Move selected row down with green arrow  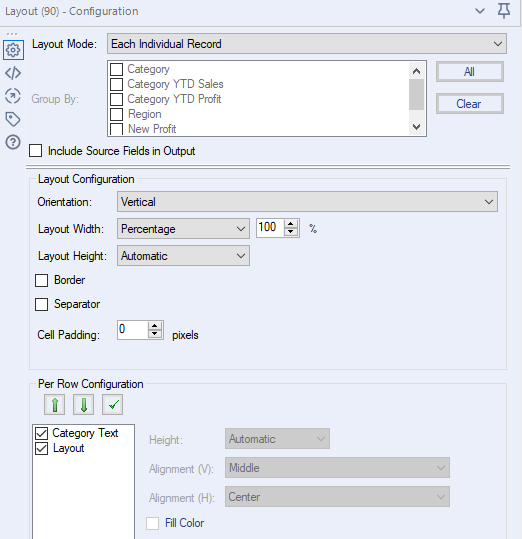point(84,405)
